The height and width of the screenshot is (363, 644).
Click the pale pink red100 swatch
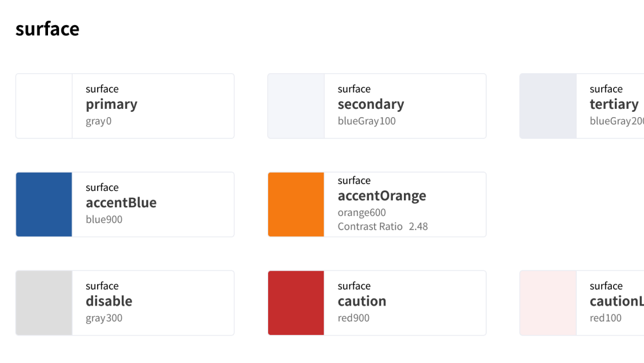point(548,303)
